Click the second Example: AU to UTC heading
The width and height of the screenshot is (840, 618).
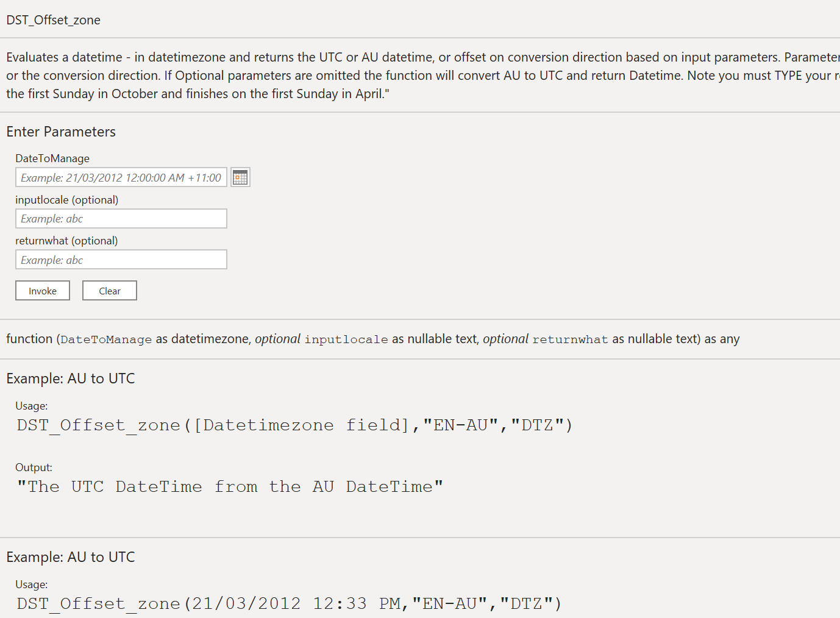coord(71,557)
